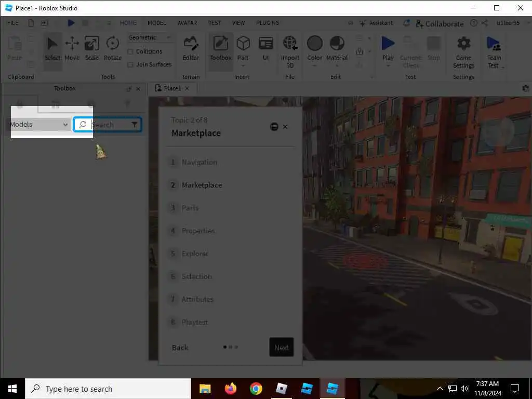This screenshot has height=399, width=532.
Task: Close the Place1 tab
Action: point(187,88)
